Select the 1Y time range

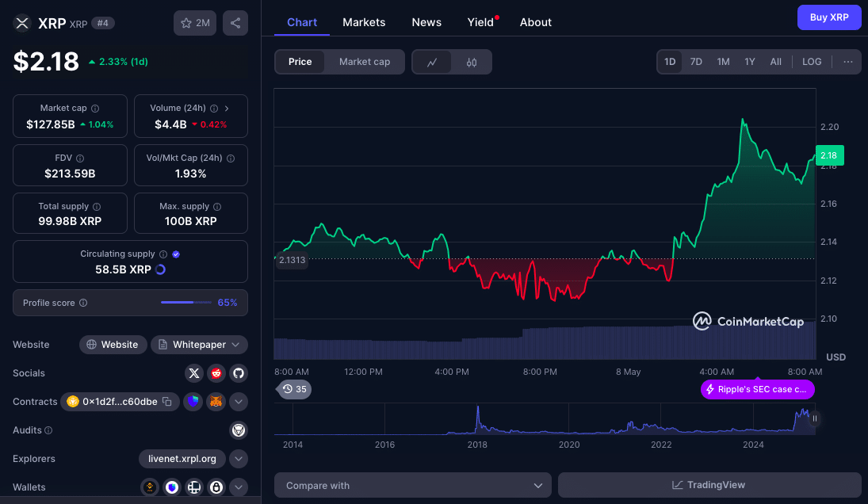[x=750, y=62]
